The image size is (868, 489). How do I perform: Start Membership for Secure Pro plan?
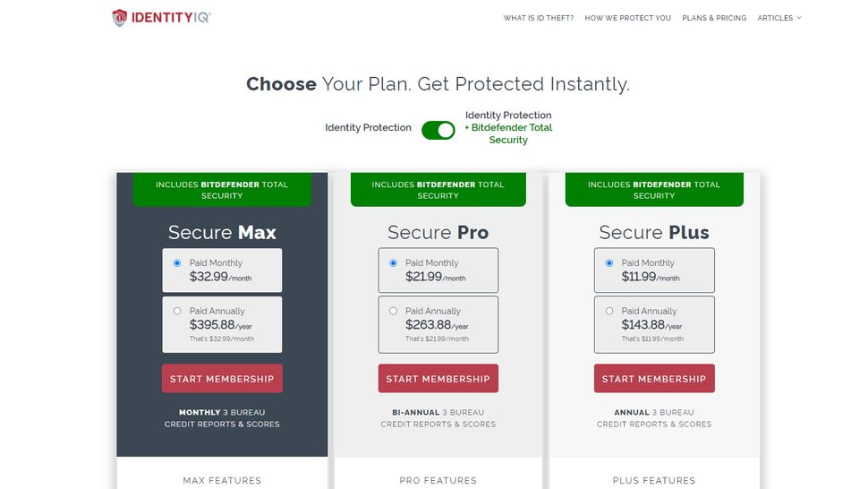[438, 379]
